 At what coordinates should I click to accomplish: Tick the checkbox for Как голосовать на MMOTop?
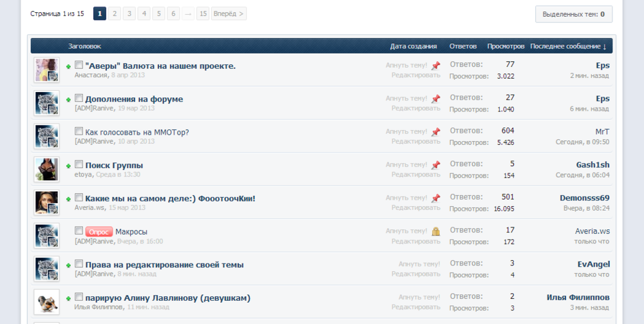pyautogui.click(x=79, y=131)
